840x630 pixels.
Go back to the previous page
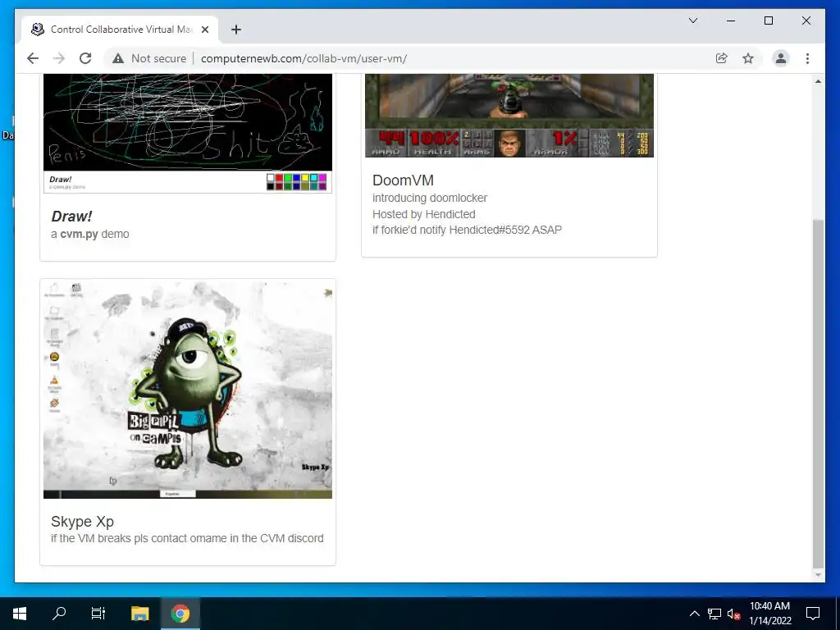click(33, 58)
